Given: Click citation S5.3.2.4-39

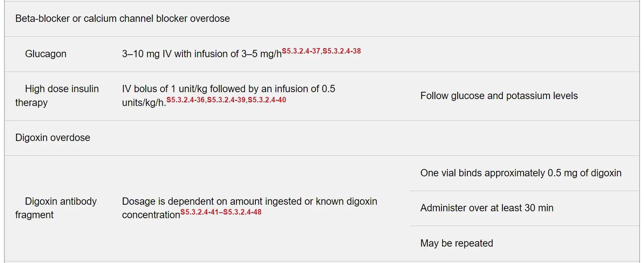Looking at the screenshot, I should (226, 100).
